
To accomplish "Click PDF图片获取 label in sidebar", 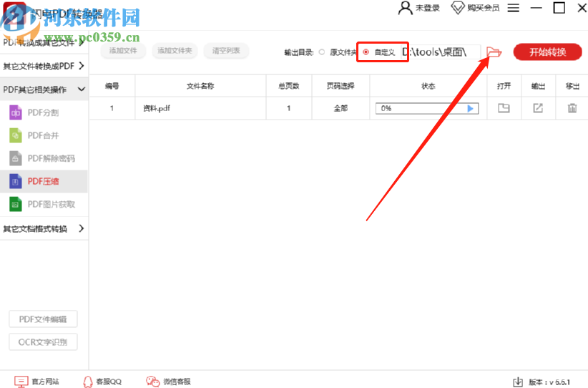I will [52, 204].
